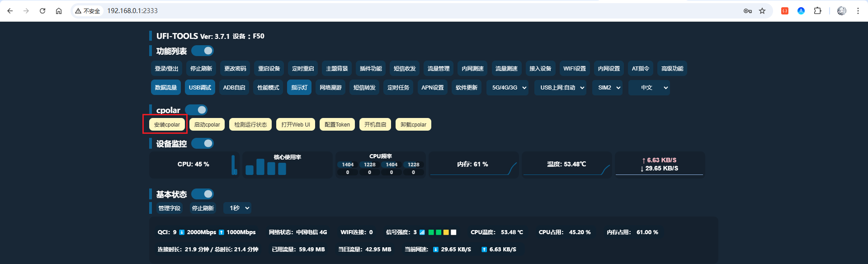Screen dimensions: 868x264
Task: Toggle the 功能列表 section switch
Action: [x=203, y=51]
